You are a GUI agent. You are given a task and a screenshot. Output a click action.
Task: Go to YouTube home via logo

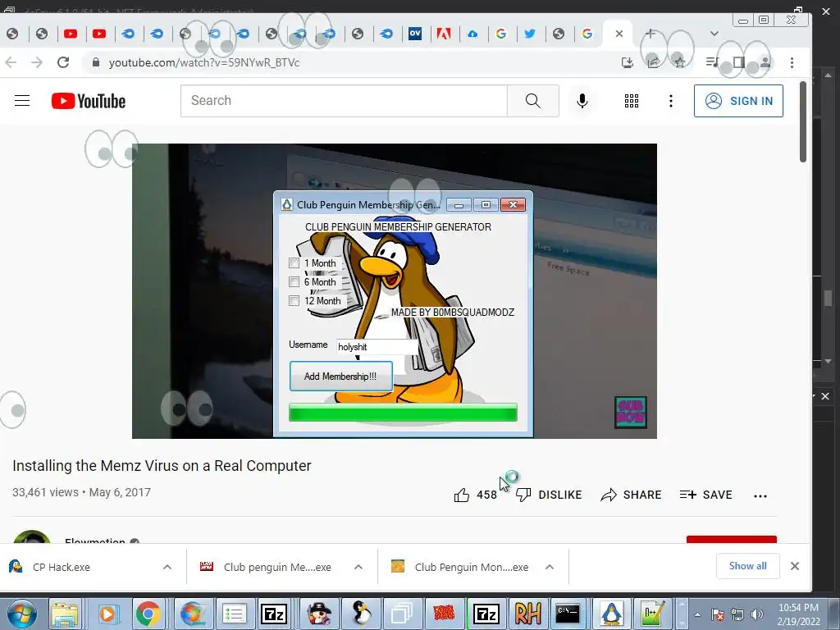tap(89, 101)
